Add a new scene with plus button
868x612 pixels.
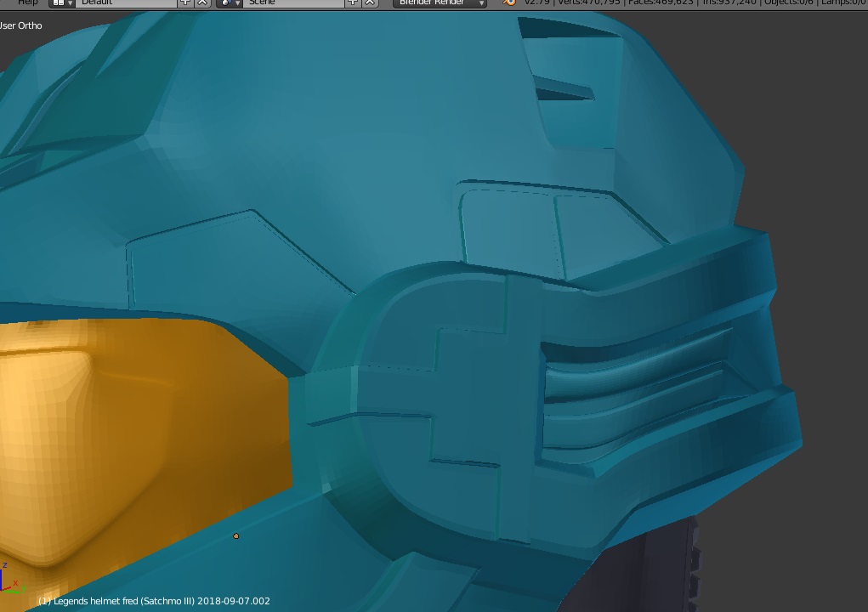coord(353,3)
